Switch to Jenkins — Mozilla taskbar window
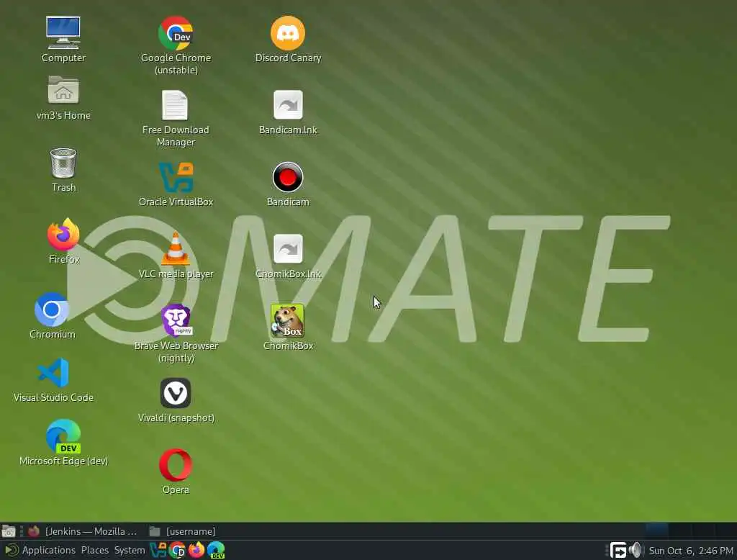The width and height of the screenshot is (737, 560). (x=83, y=531)
